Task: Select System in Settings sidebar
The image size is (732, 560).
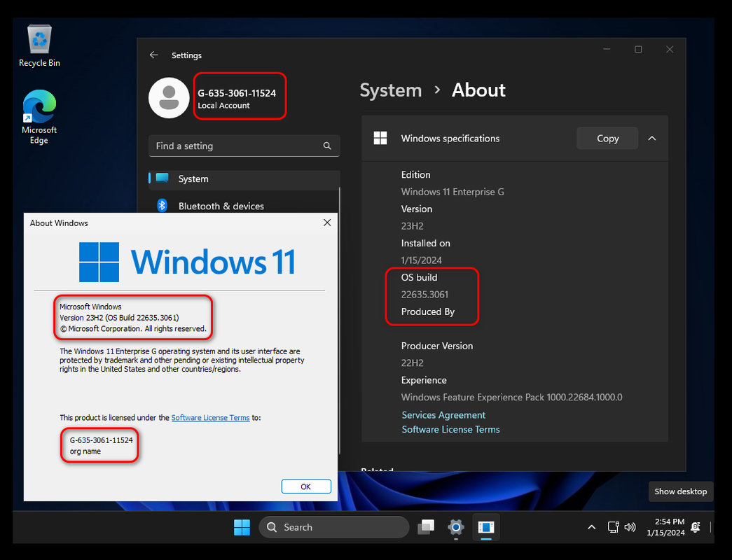Action: tap(244, 178)
